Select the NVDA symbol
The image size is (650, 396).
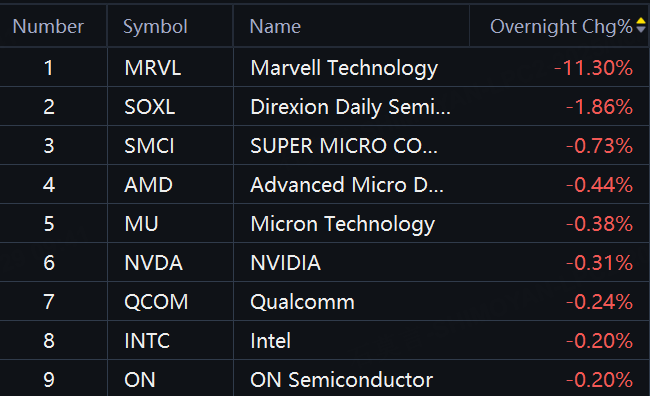[153, 262]
